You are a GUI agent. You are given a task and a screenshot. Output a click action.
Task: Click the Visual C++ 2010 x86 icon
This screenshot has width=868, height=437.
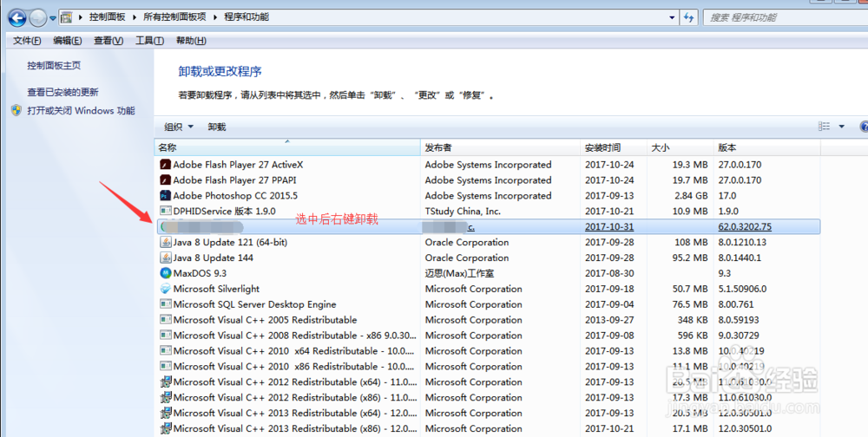point(165,366)
